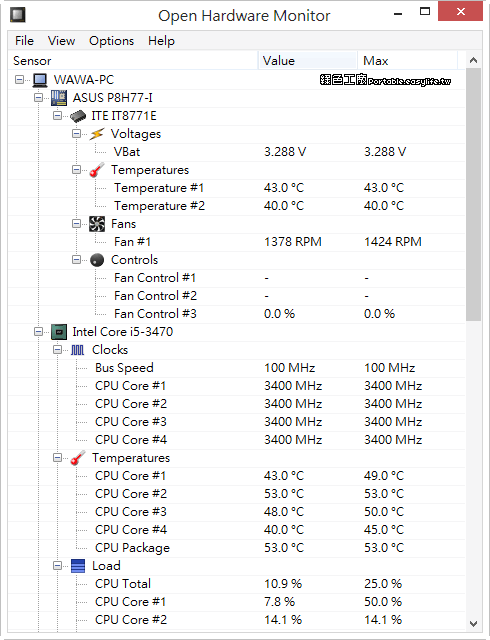Click the ASUS P8H77-I motherboard icon
Screen dimensions: 490x640
(x=59, y=98)
